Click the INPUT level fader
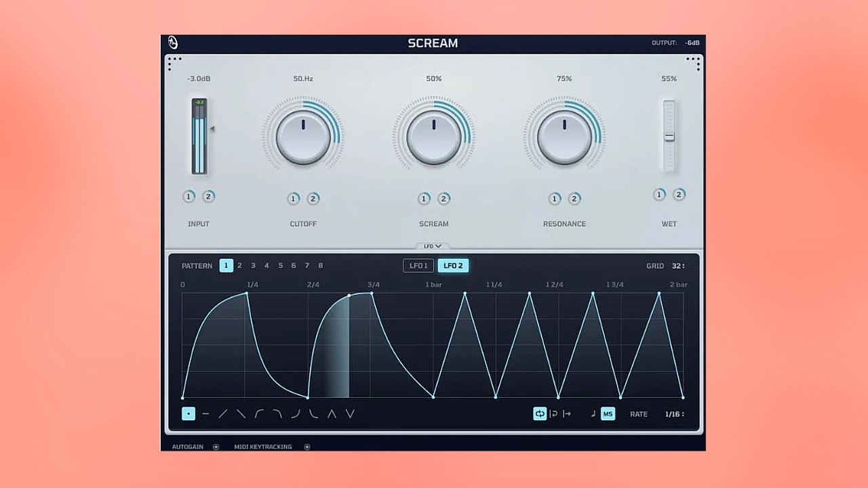This screenshot has width=868, height=488. point(199,136)
